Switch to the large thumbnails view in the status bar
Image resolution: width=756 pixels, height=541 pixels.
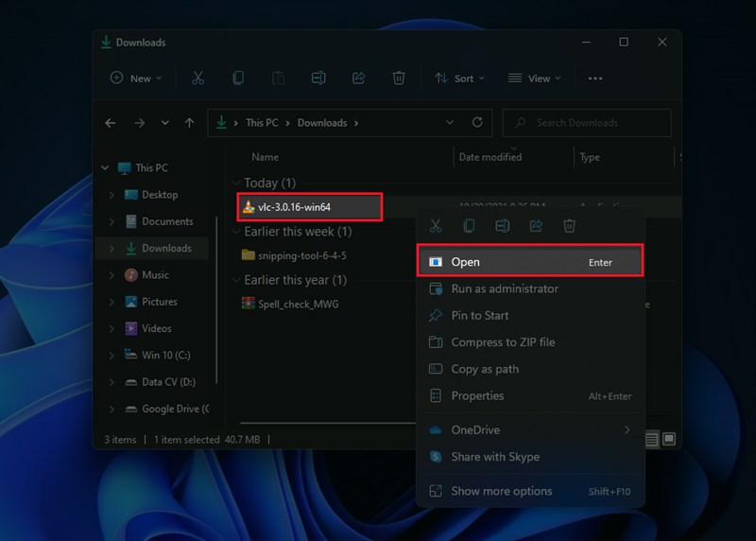669,439
